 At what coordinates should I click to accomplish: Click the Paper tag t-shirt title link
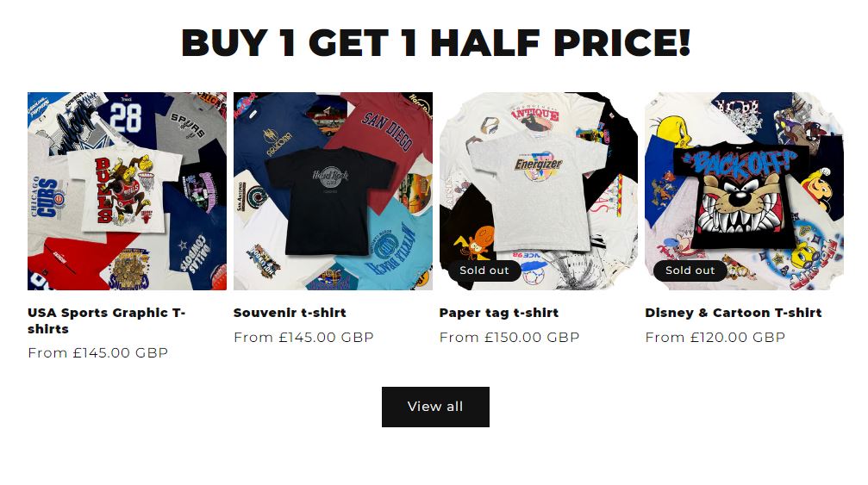click(x=499, y=313)
